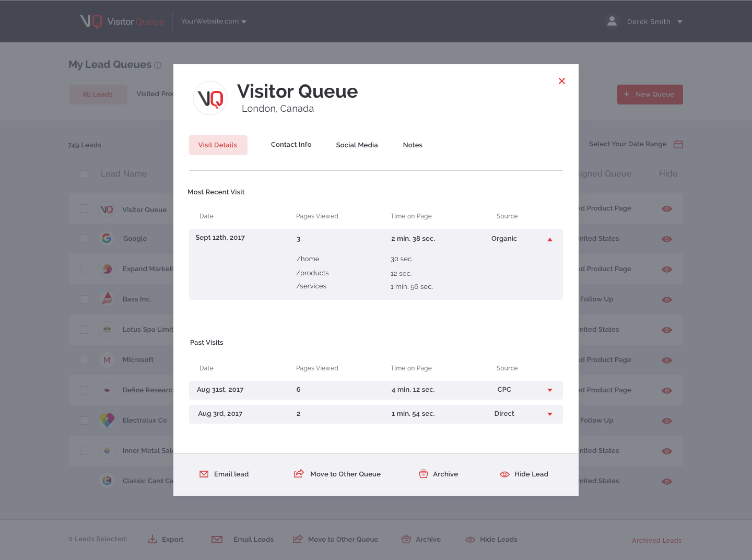Screen dimensions: 752x560
Task: Click the Hide Lead eye icon
Action: [x=504, y=474]
